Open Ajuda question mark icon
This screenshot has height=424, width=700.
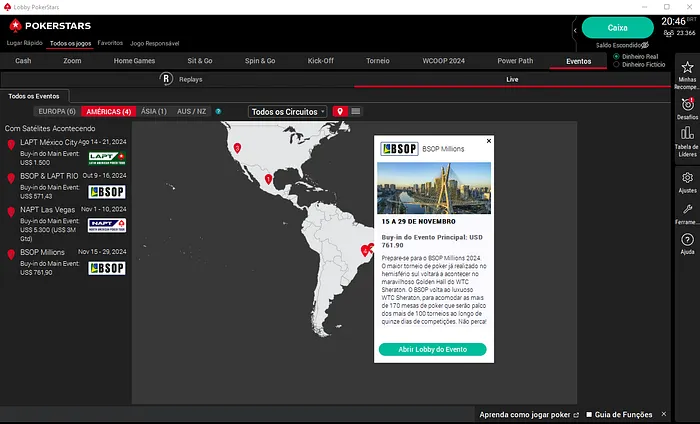(x=687, y=240)
